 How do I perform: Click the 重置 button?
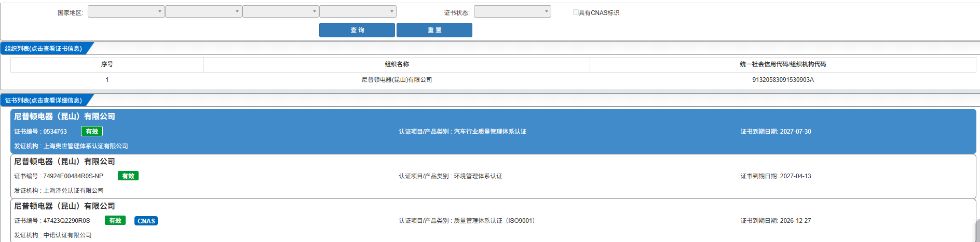pyautogui.click(x=434, y=30)
